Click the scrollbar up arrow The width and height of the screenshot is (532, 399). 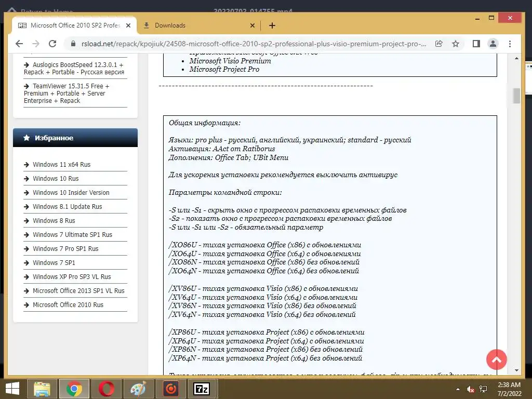(516, 58)
